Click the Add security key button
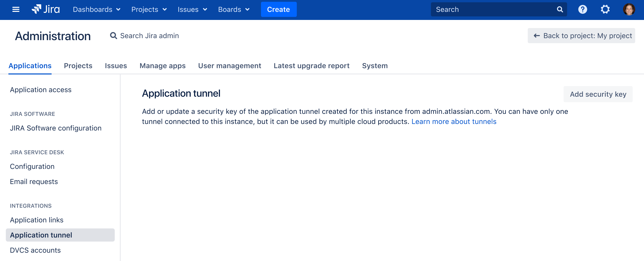Screen dimensions: 644x261 (x=598, y=94)
